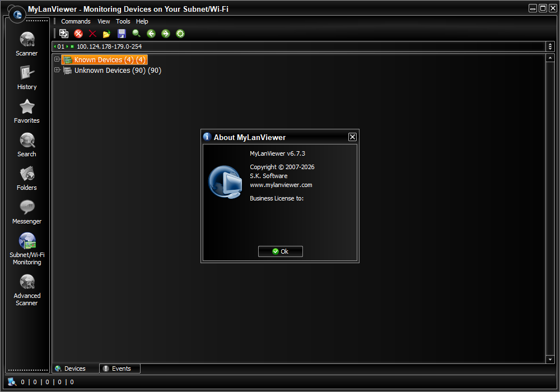The width and height of the screenshot is (560, 392).
Task: Open Subnet/Wi-Fi Monitoring module
Action: pos(27,249)
